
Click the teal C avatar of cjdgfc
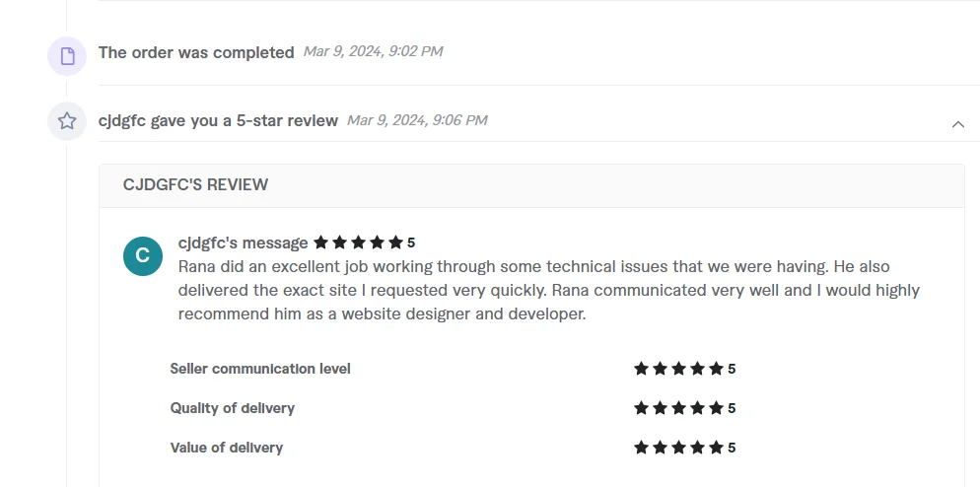point(143,255)
